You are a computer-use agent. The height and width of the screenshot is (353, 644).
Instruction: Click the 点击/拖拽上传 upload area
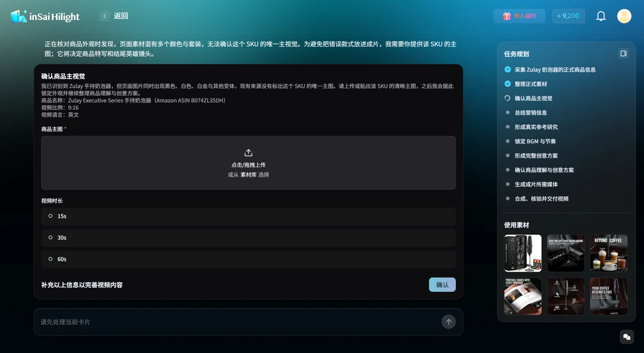click(248, 163)
